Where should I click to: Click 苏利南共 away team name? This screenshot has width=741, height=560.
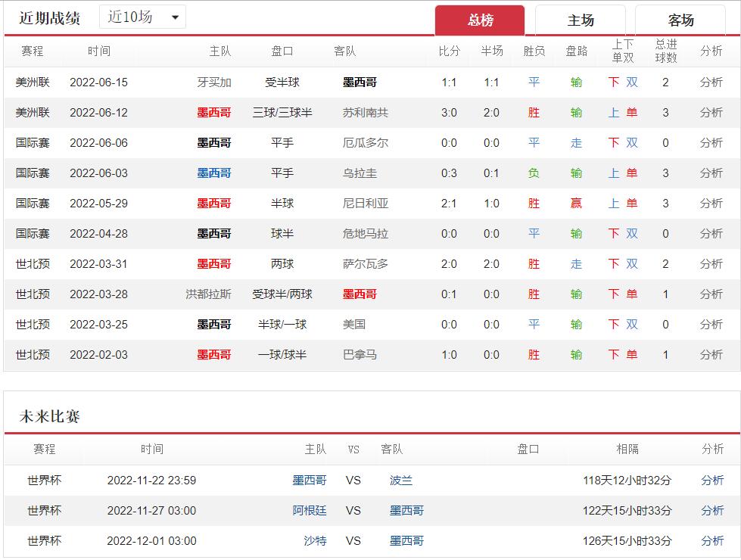click(366, 113)
